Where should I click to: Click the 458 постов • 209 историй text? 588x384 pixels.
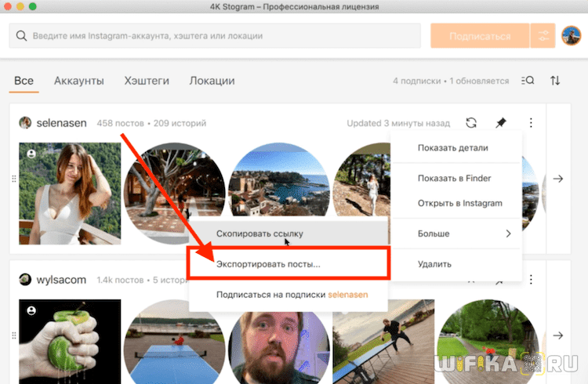coord(151,123)
